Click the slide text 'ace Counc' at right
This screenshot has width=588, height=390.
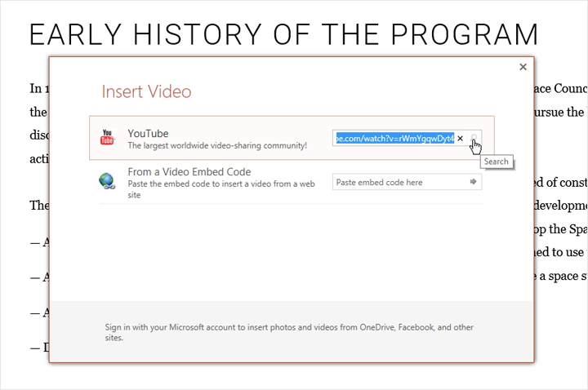[559, 88]
